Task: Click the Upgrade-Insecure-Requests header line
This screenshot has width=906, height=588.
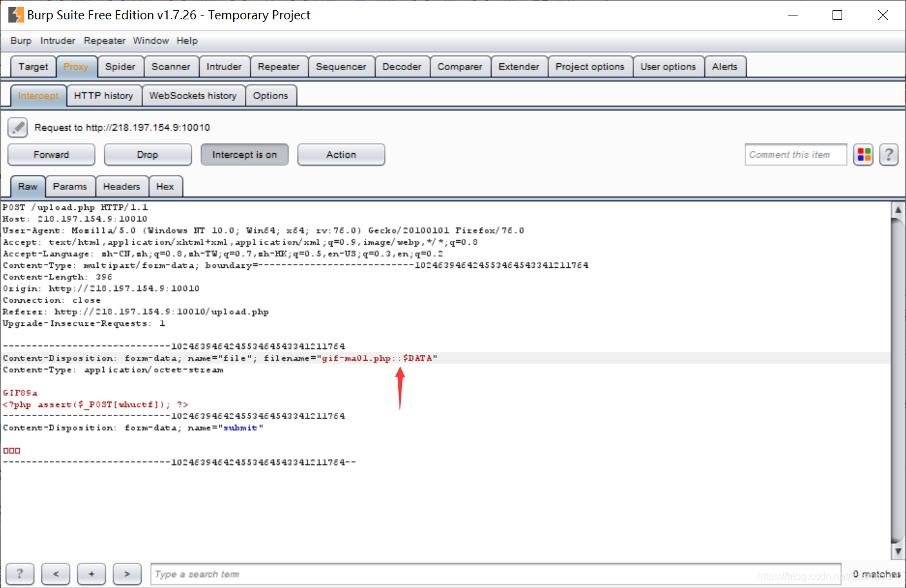Action: 84,323
